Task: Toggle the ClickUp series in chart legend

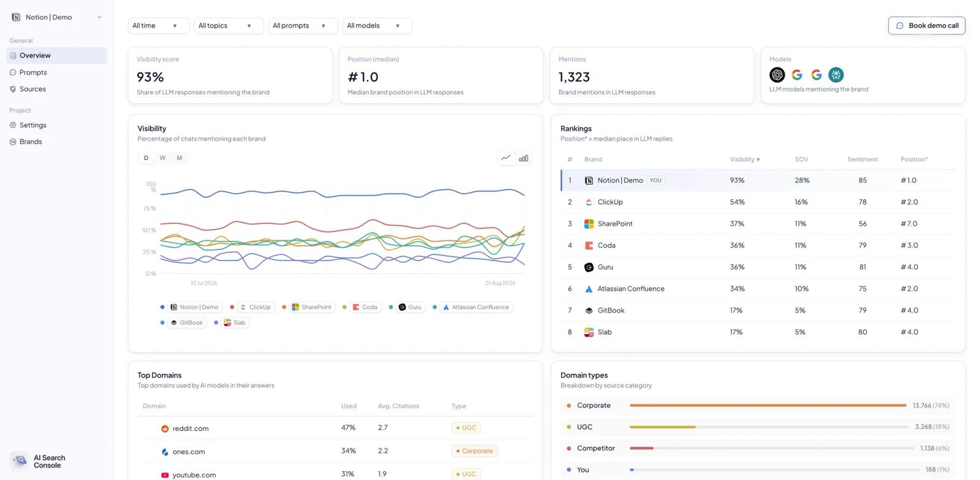Action: (255, 307)
